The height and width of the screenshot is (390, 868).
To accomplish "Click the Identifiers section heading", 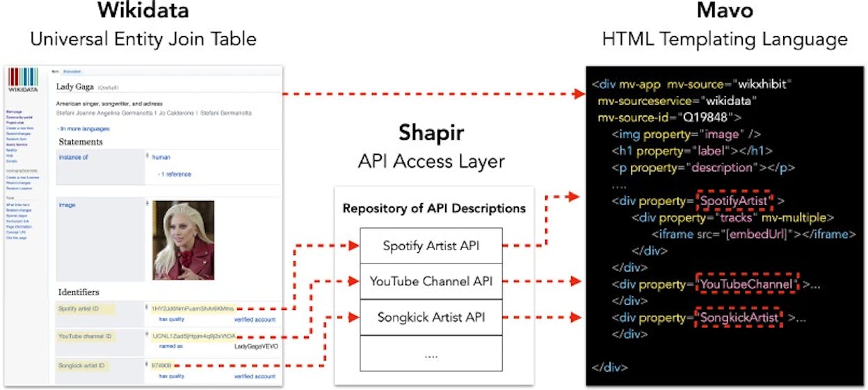I will click(79, 292).
